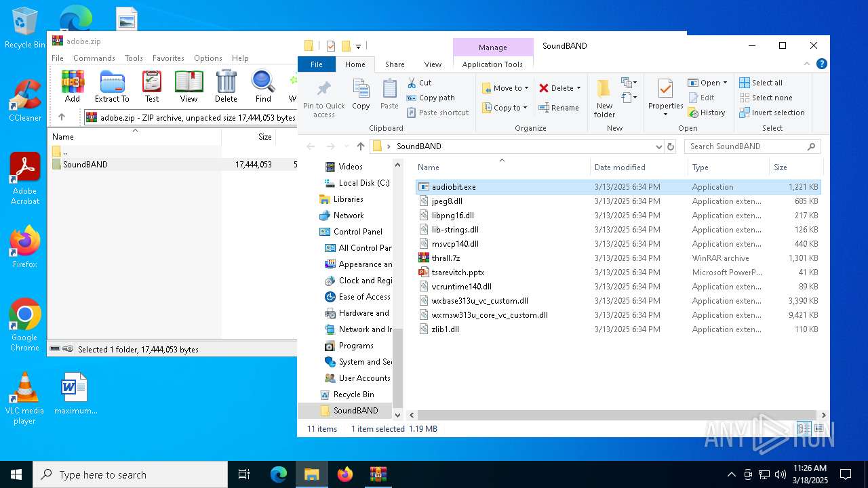Open Microsoft Edge from taskbar
Screen dimensions: 868x488
279,474
